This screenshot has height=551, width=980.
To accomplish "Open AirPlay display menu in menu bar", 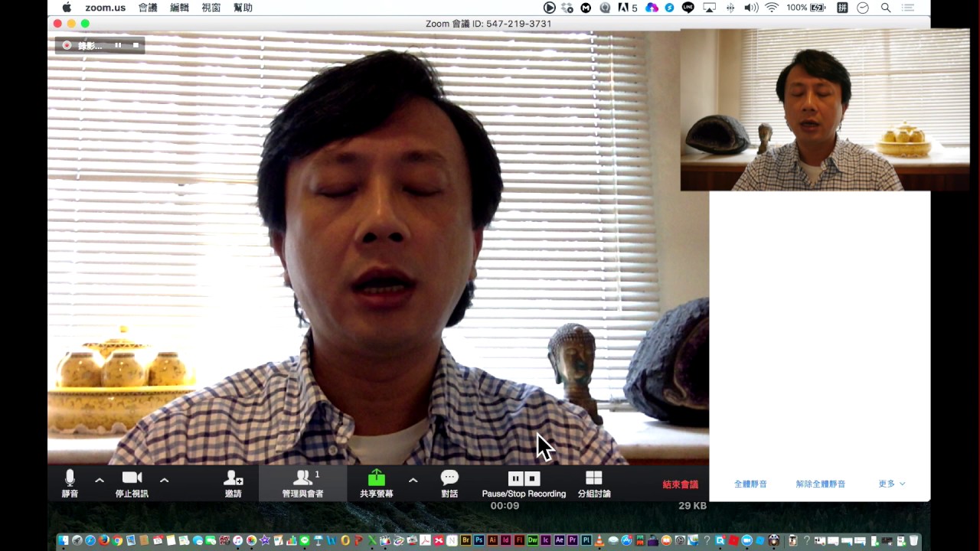I will click(709, 8).
